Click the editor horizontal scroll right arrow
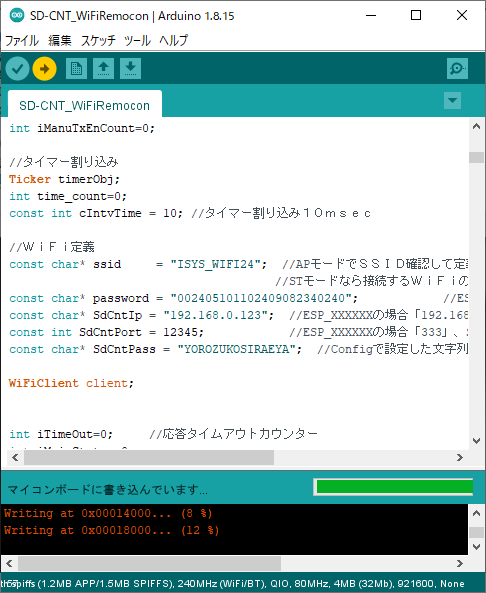This screenshot has height=593, width=486. [460, 458]
